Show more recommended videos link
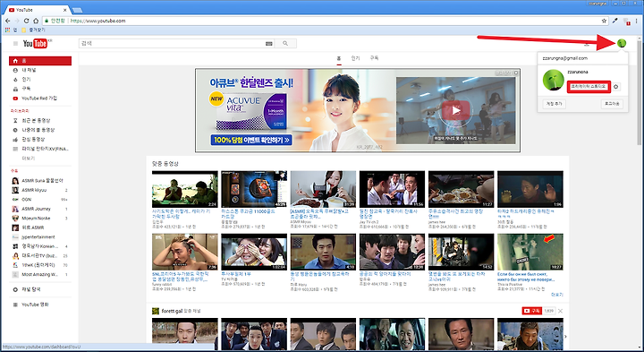 pyautogui.click(x=557, y=295)
